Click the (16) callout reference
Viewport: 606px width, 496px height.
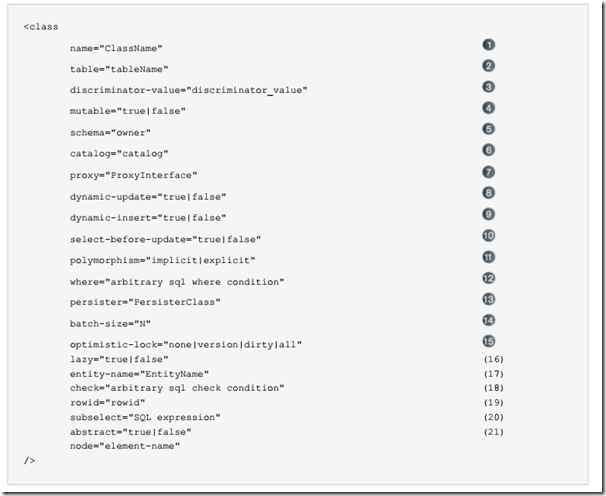(494, 359)
